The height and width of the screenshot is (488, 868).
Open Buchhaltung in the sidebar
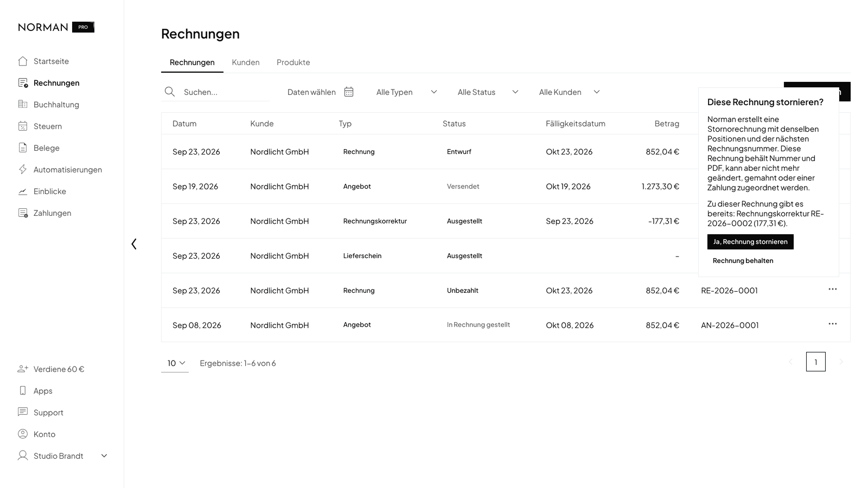(48, 105)
